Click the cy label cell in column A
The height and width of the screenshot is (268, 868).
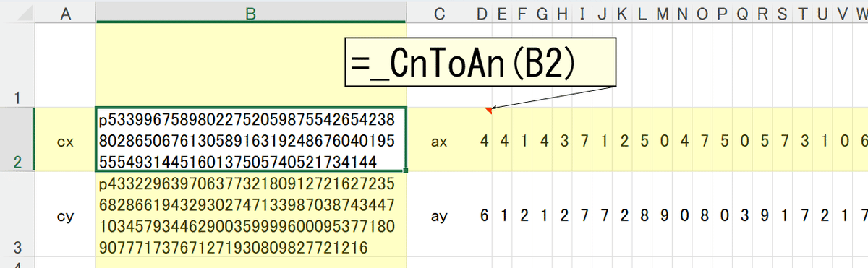tap(64, 215)
